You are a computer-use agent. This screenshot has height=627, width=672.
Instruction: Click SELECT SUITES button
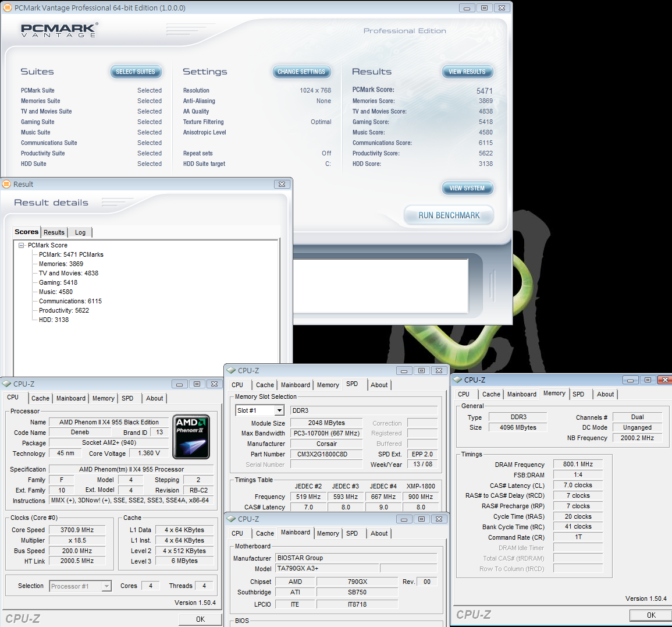[x=136, y=72]
